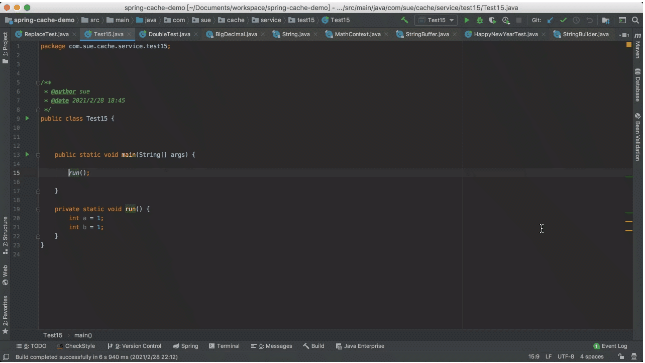Start the Debug bug icon

(x=480, y=20)
